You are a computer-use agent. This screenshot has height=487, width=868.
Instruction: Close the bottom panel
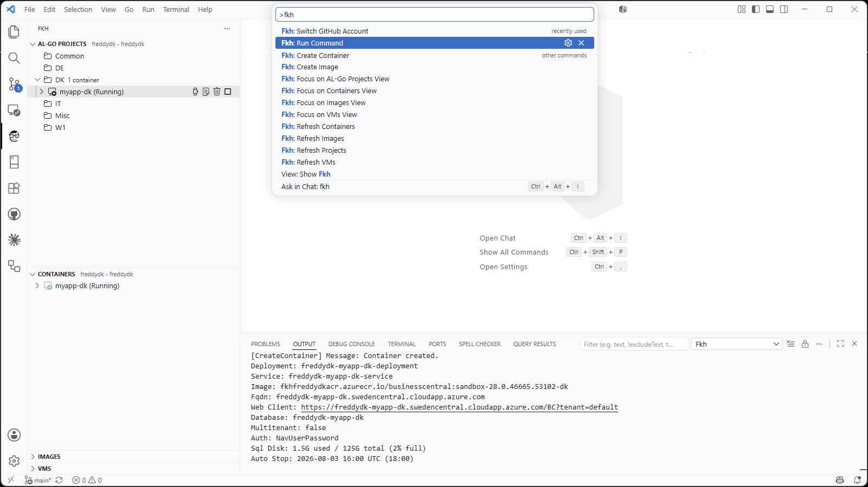[x=854, y=344]
